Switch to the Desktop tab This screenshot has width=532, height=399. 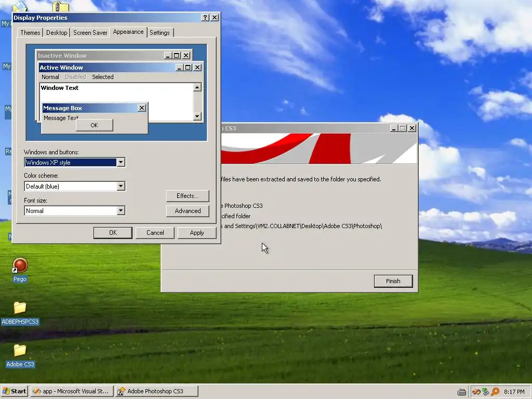pos(57,33)
